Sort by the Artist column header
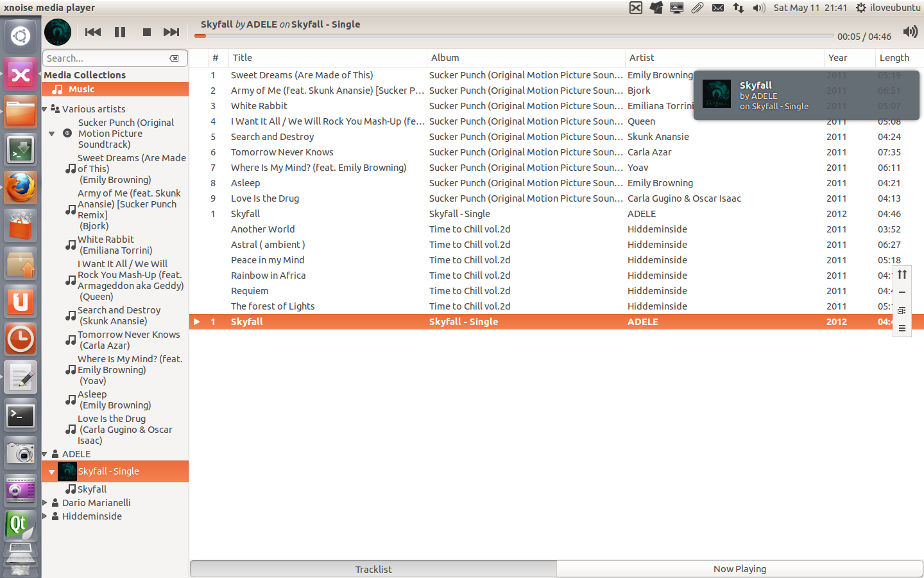 [x=724, y=58]
